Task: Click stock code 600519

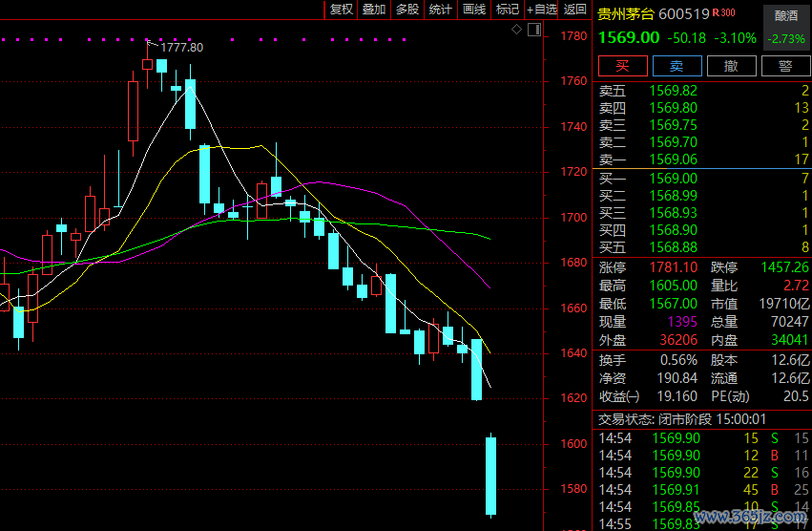Action: [683, 14]
